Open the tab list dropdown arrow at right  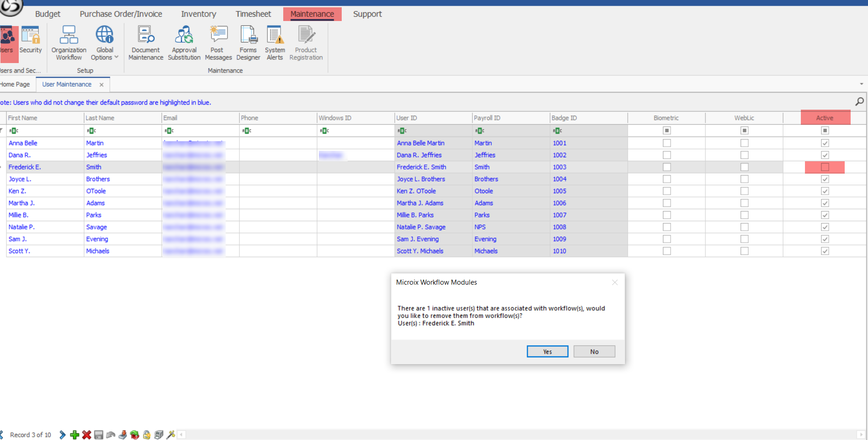pyautogui.click(x=862, y=84)
